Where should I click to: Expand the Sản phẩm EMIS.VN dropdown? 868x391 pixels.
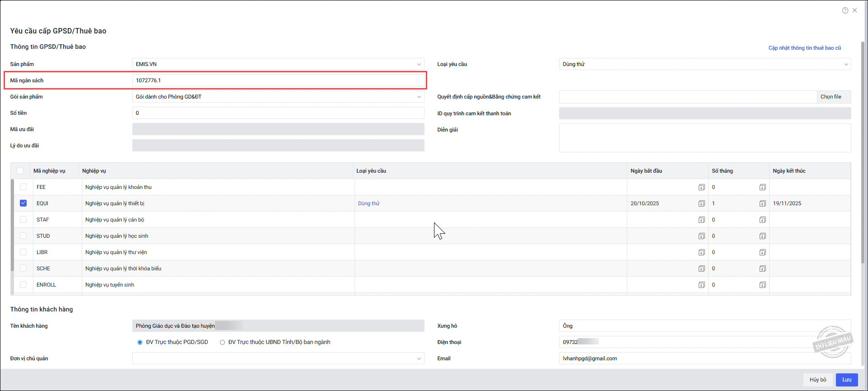pos(419,64)
